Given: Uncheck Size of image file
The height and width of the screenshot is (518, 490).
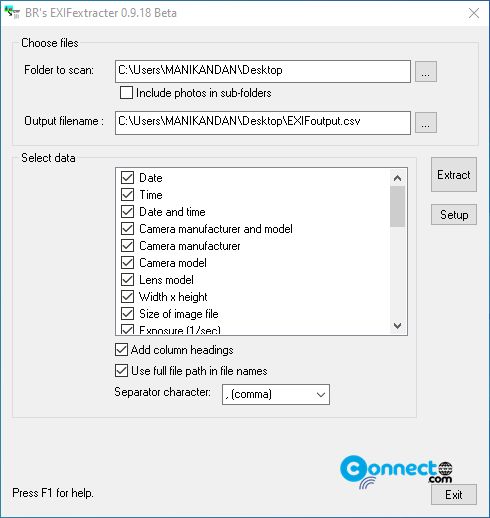Looking at the screenshot, I should [x=127, y=314].
